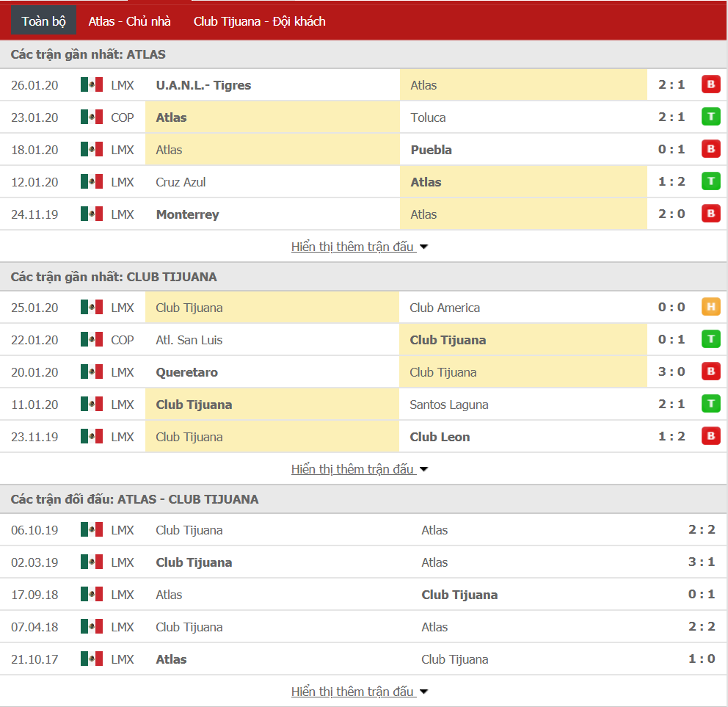Click Mexico flag on 23.11.19 row
Screen dimensions: 728x707
pyautogui.click(x=92, y=436)
